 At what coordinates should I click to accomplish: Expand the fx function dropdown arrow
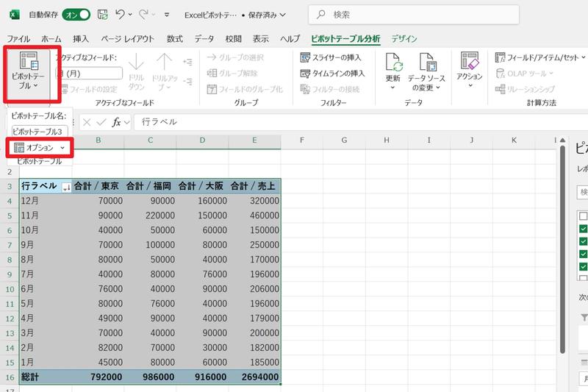pos(126,122)
